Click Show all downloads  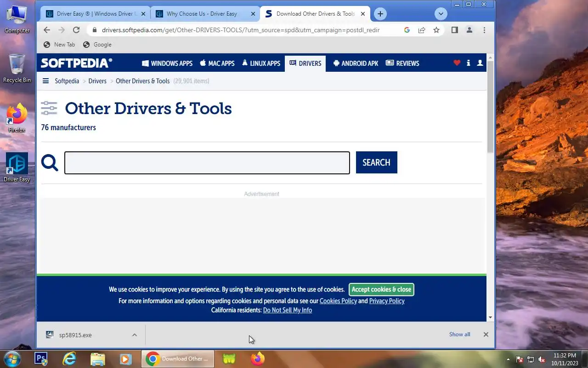coord(459,334)
